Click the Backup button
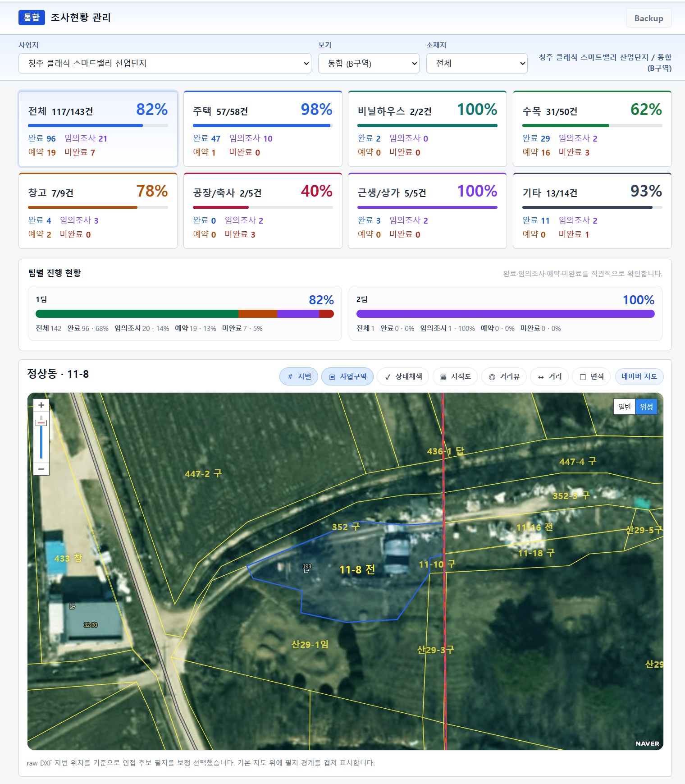 pos(648,18)
